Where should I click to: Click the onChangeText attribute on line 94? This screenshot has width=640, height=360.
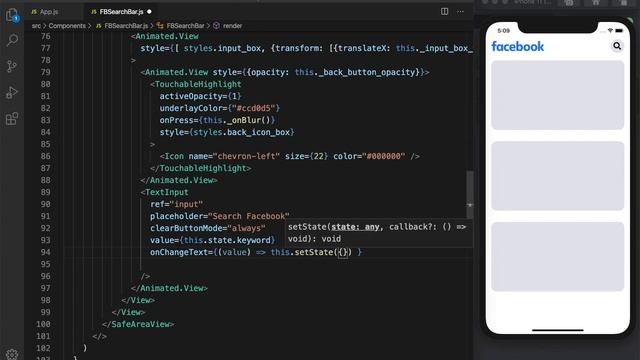pos(179,252)
